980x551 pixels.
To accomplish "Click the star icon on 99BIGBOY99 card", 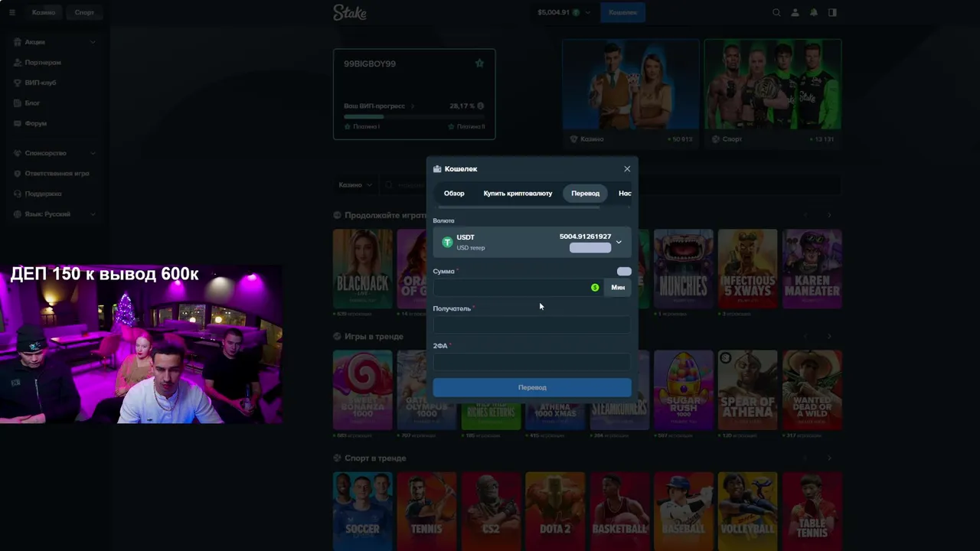I will 479,64.
